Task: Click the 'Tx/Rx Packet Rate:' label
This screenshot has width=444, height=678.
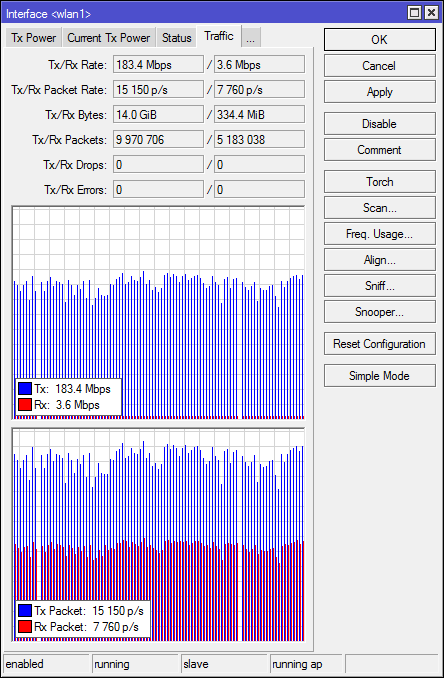Action: (59, 90)
